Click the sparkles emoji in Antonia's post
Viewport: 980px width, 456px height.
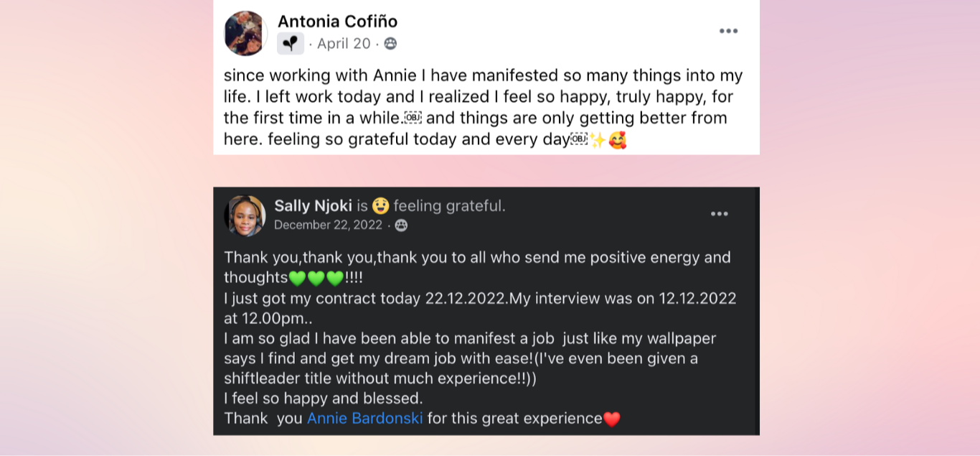tap(597, 139)
